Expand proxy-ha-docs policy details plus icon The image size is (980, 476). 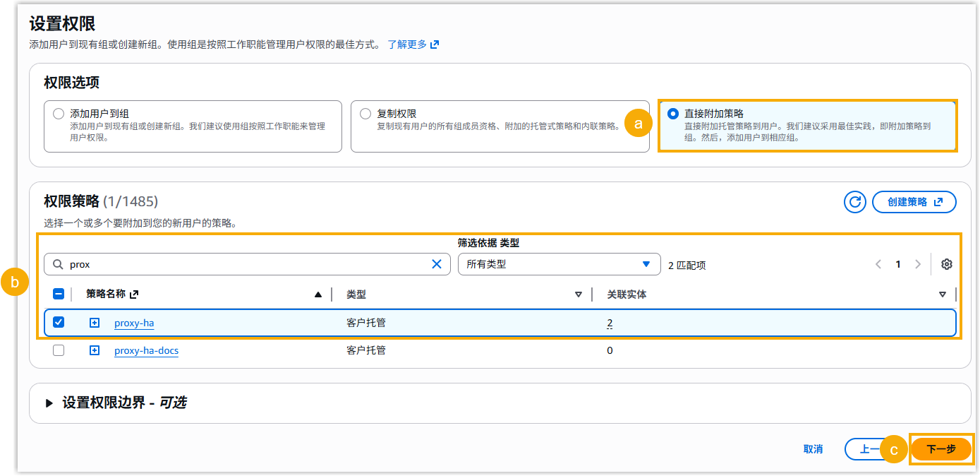click(95, 350)
